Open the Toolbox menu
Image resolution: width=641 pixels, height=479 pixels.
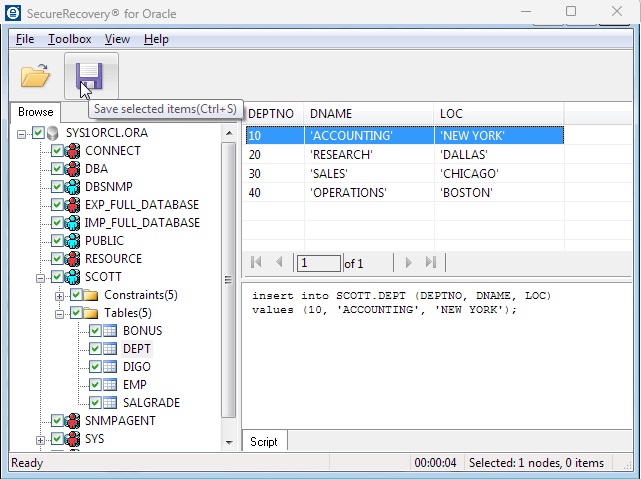69,39
